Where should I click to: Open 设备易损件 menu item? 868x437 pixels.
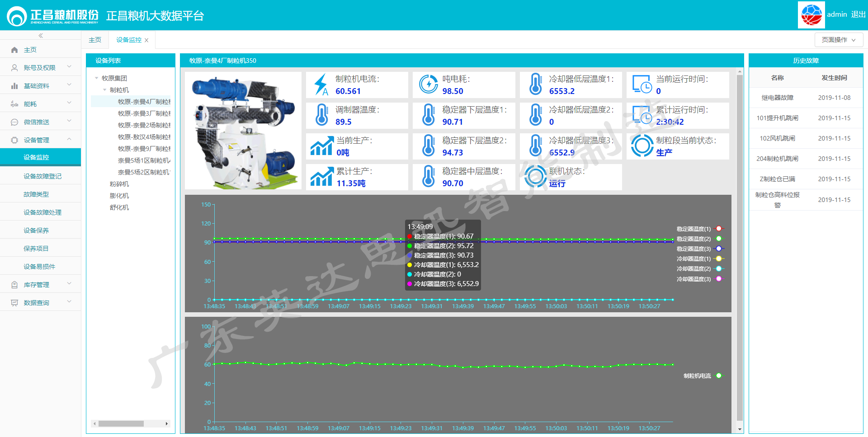[x=41, y=267]
